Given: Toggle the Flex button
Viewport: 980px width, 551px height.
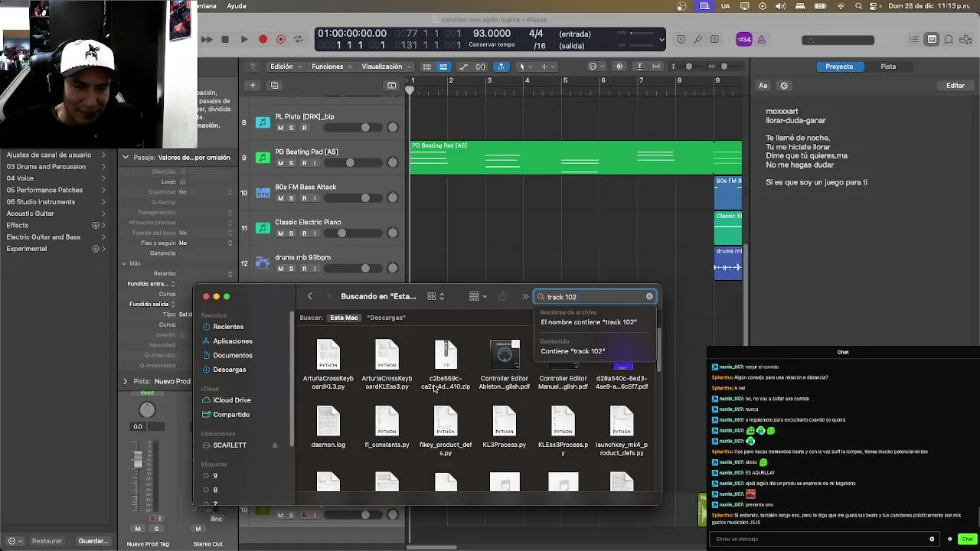Looking at the screenshot, I should (x=481, y=67).
